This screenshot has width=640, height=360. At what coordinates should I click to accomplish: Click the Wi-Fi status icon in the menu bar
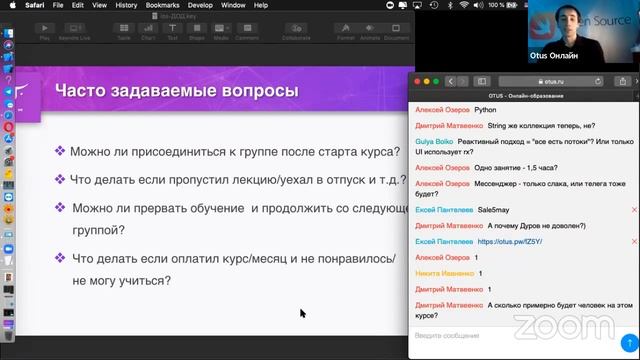[464, 5]
